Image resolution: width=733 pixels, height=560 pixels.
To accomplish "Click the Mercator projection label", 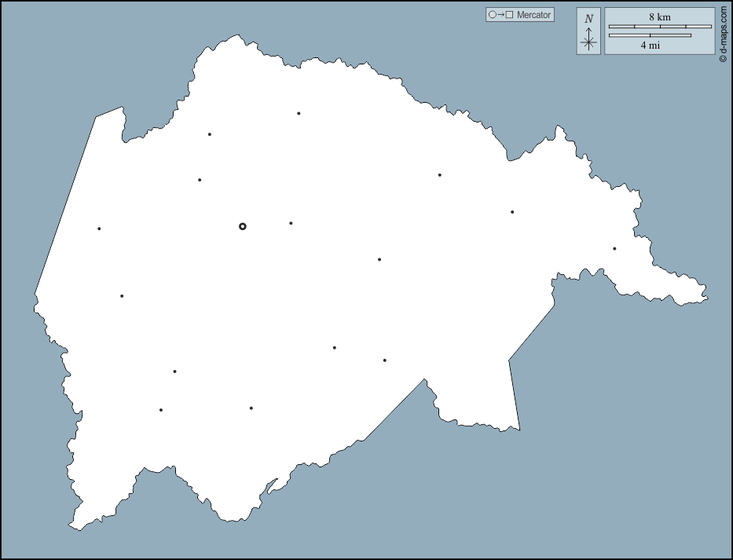I will click(533, 15).
